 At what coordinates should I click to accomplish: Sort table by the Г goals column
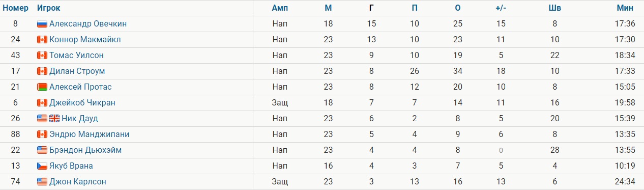point(371,8)
